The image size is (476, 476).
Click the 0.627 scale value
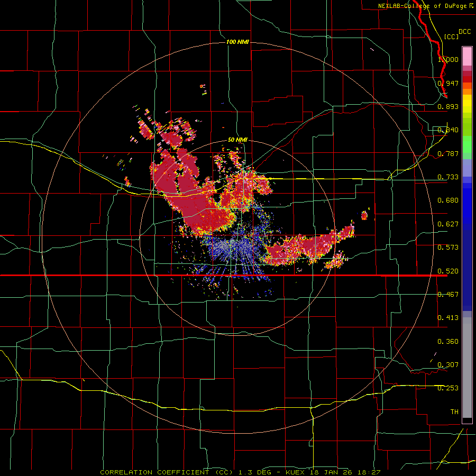click(448, 224)
